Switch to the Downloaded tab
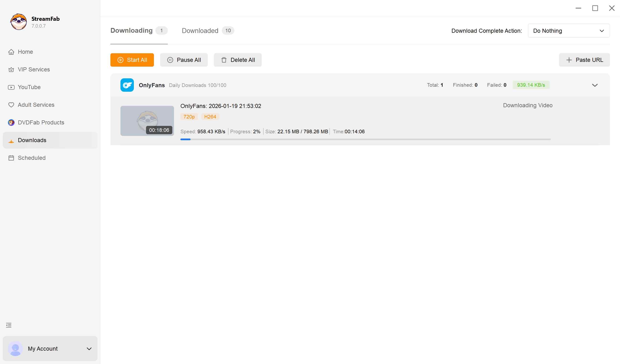The height and width of the screenshot is (364, 620). 200,31
